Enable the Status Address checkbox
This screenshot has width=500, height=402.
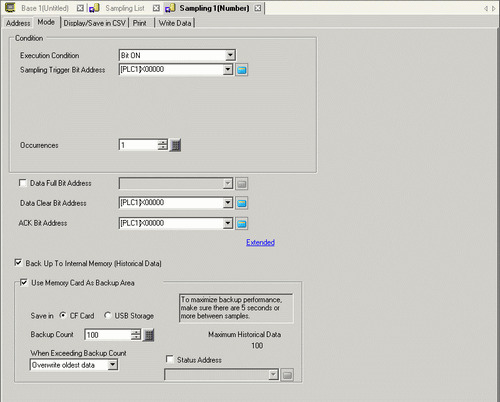170,359
